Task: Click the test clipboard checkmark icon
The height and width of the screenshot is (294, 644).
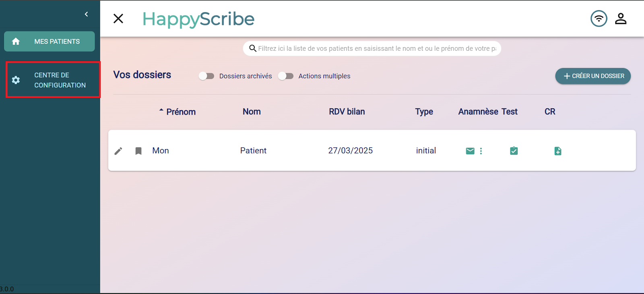Action: (x=514, y=151)
